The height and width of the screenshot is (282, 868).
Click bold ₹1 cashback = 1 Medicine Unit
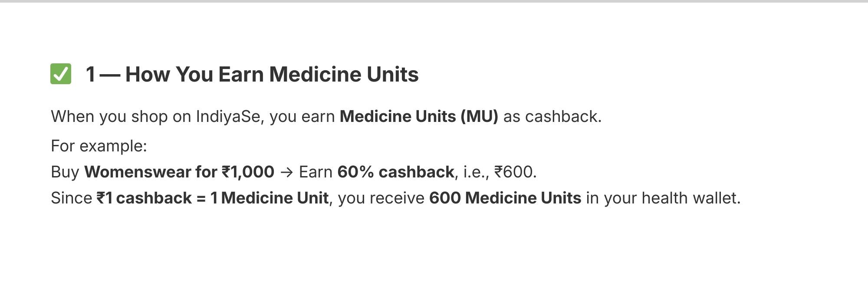(x=212, y=198)
